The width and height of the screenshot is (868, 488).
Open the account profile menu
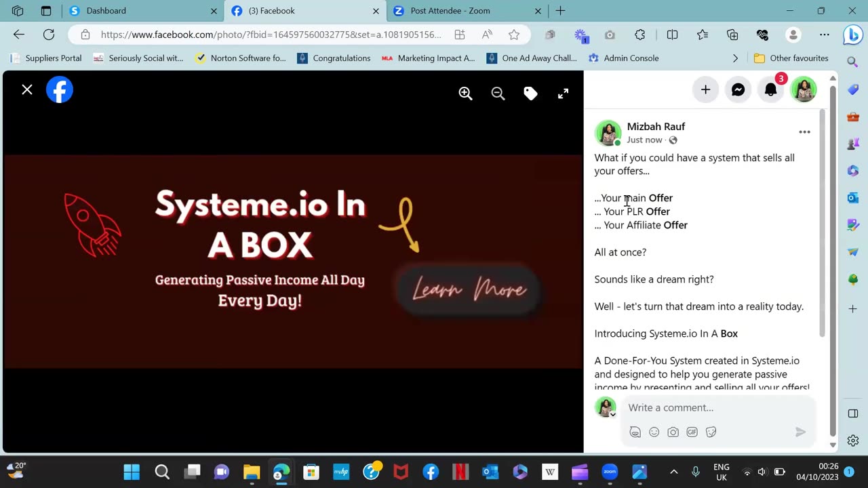804,89
